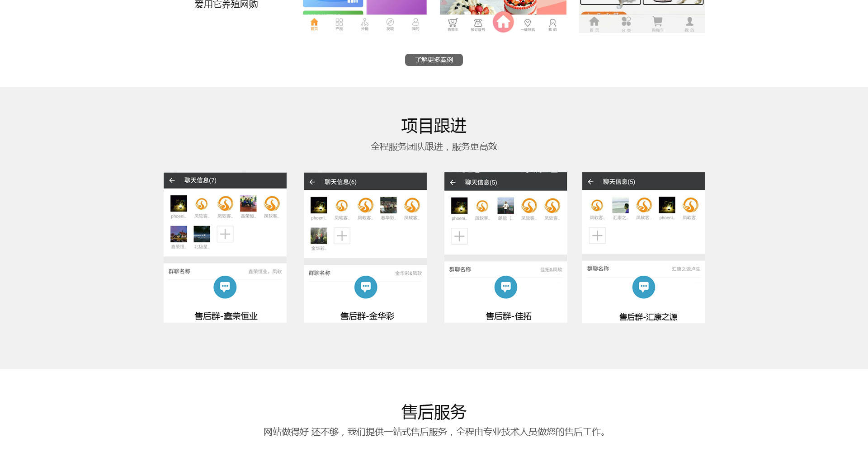Click the 购物车 cart icon with smiley
This screenshot has height=452, width=868.
[x=453, y=24]
